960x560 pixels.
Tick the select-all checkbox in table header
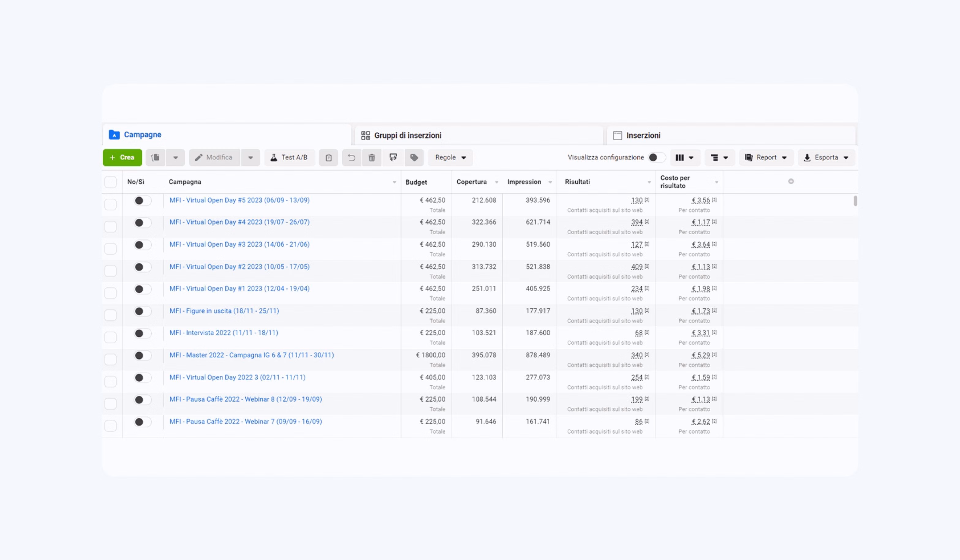(111, 182)
